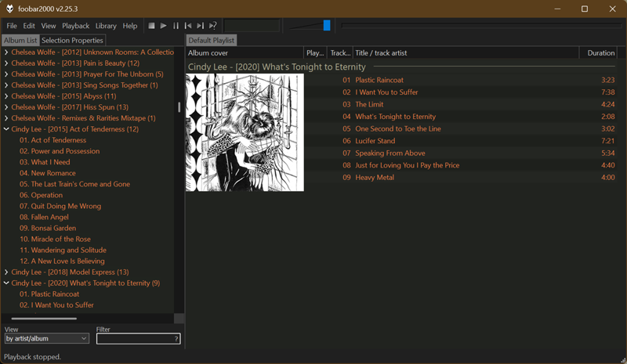Click 7:38 duration of I Want You to Suffer
The height and width of the screenshot is (364, 627).
pyautogui.click(x=608, y=92)
